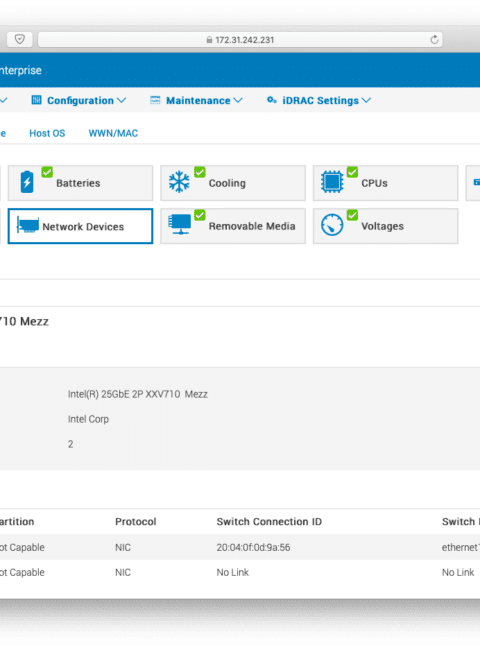Click the Maintenance menu icon
480x650 pixels.
(155, 100)
